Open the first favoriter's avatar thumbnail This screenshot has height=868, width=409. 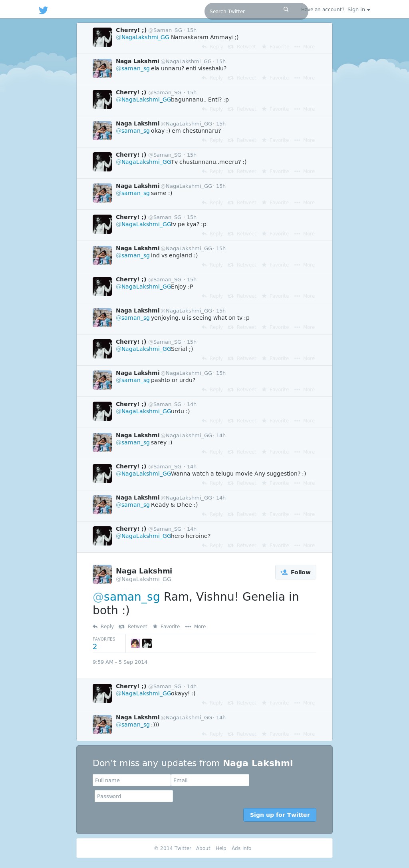coord(135,643)
